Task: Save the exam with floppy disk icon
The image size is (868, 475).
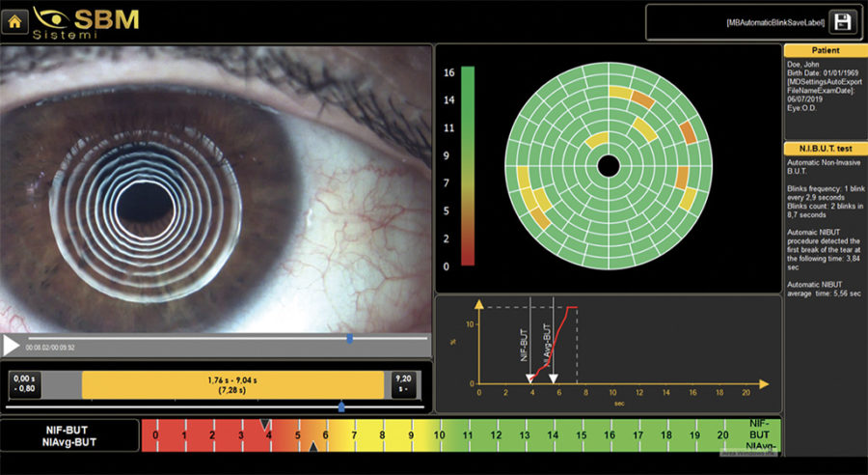Action: point(843,22)
